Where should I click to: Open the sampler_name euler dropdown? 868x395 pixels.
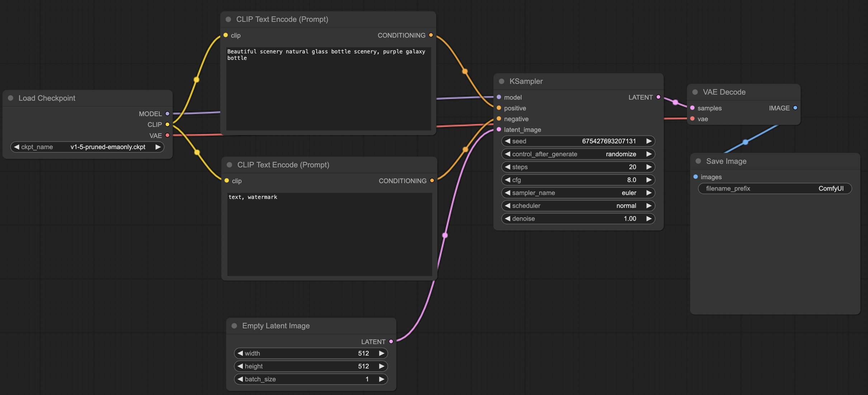[578, 193]
